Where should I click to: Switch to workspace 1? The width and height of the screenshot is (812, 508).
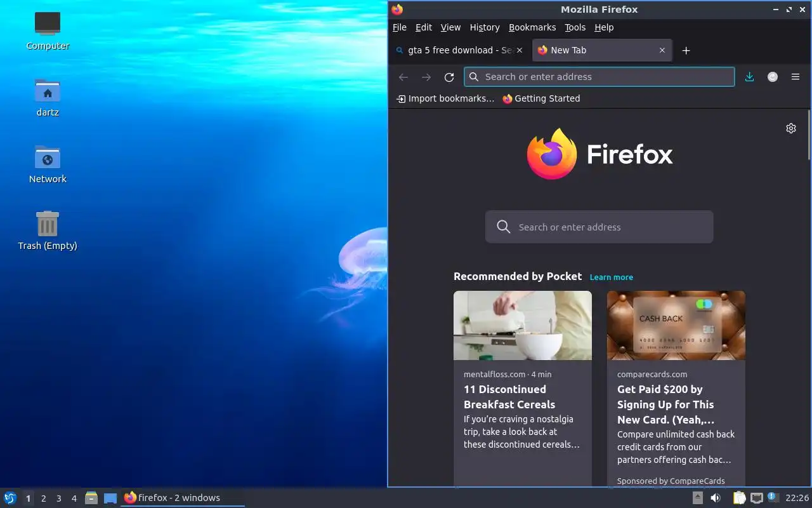(28, 498)
